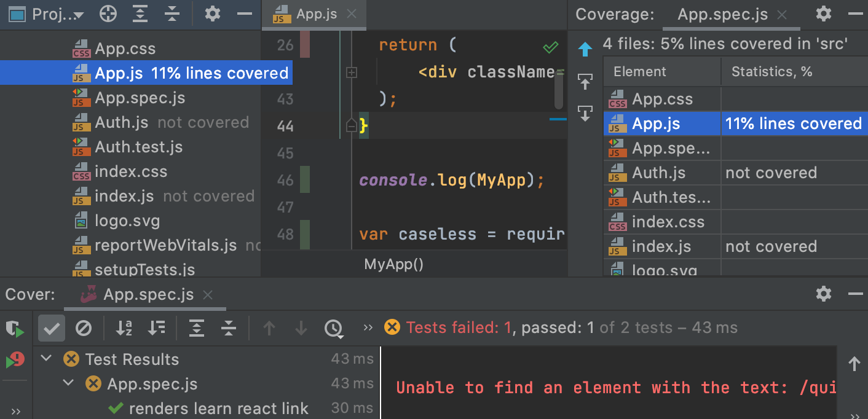Select App.js 11% lines covered
Screen dimensions: 868x419
[146, 73]
